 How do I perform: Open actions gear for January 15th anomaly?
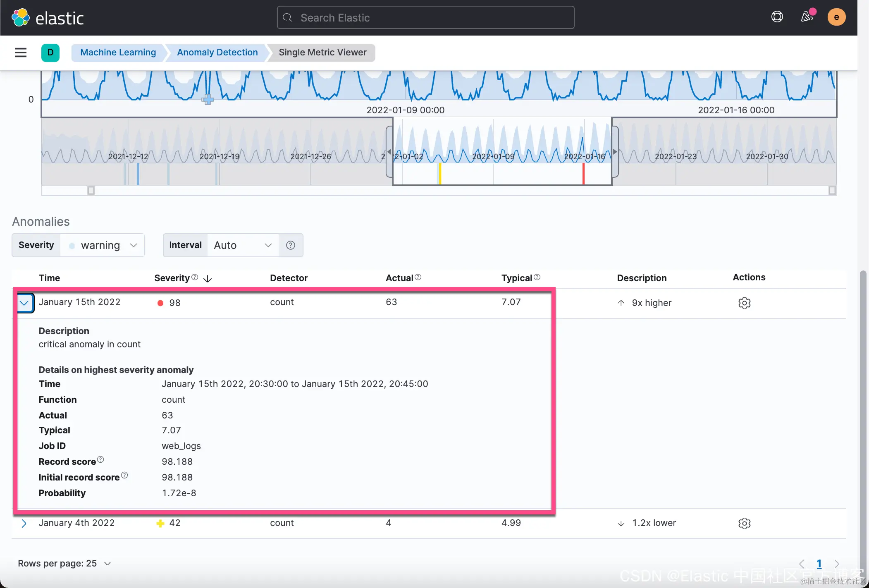pyautogui.click(x=744, y=303)
